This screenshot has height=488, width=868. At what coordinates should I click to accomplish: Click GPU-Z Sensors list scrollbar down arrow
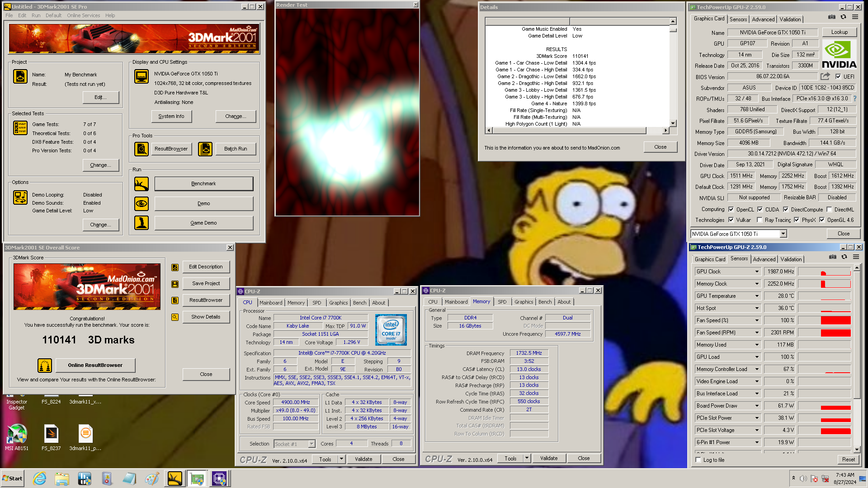(x=857, y=450)
